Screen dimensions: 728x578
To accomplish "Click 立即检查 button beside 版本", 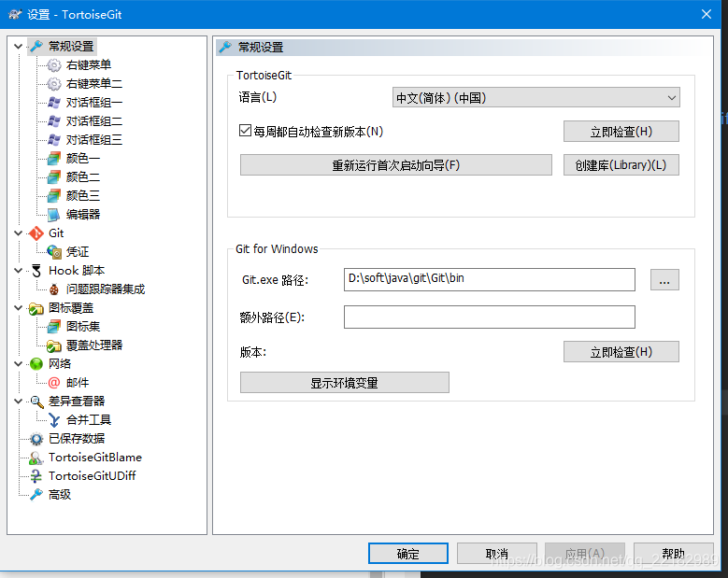I will 621,352.
